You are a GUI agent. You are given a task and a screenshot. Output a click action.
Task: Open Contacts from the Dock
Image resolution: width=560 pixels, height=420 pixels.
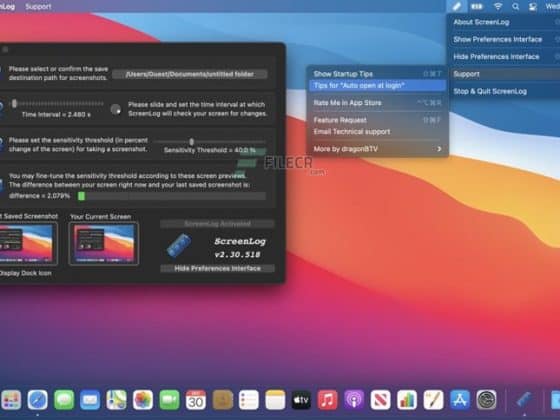pyautogui.click(x=222, y=400)
